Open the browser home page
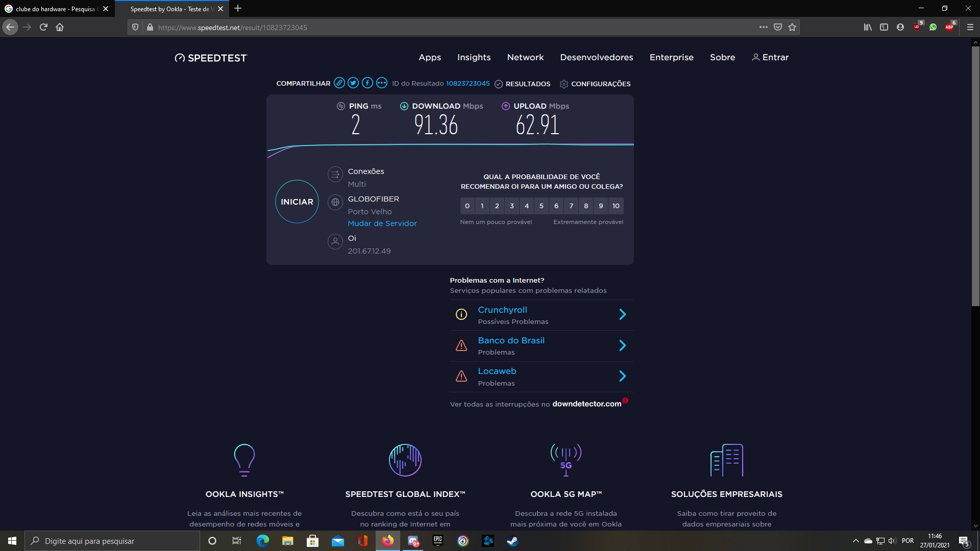 click(x=60, y=27)
